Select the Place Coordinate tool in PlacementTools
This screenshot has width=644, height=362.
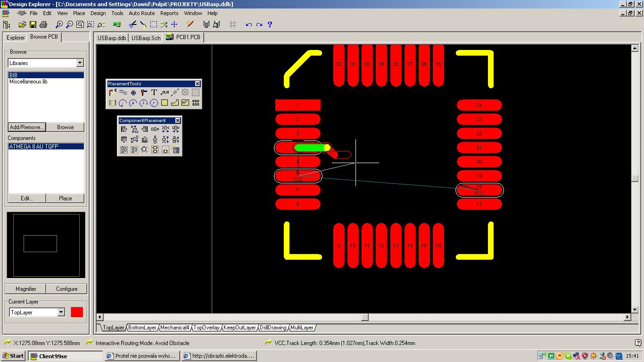(165, 92)
